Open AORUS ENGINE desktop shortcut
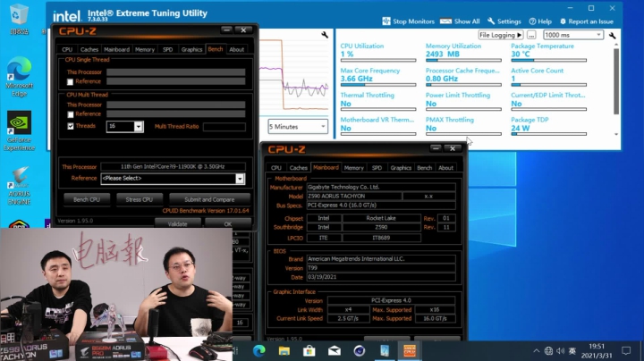Image resolution: width=644 pixels, height=361 pixels. point(19,186)
